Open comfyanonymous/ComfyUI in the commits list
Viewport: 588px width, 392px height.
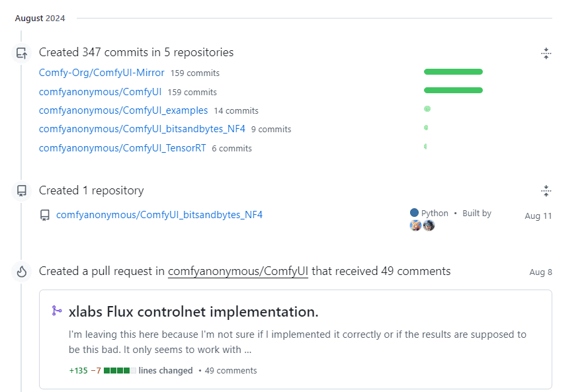(100, 92)
